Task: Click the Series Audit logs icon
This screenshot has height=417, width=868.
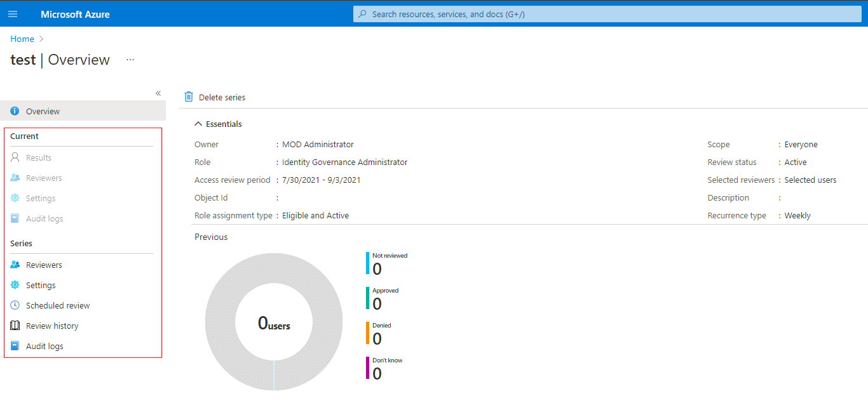Action: tap(15, 346)
